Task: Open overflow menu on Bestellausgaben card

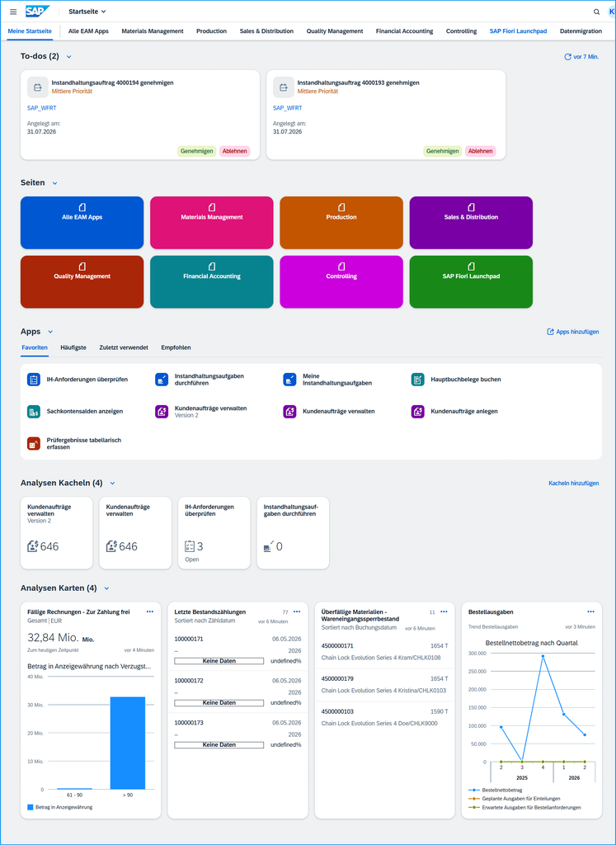Action: (590, 611)
